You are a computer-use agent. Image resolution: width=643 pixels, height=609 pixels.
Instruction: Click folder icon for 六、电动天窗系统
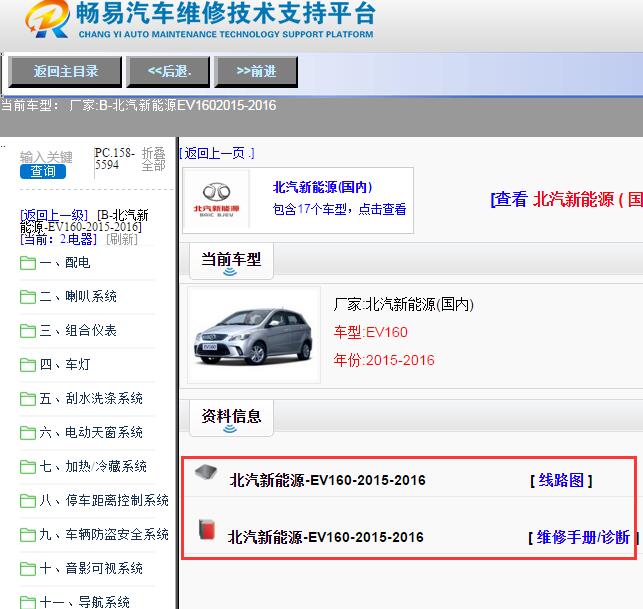pyautogui.click(x=28, y=433)
